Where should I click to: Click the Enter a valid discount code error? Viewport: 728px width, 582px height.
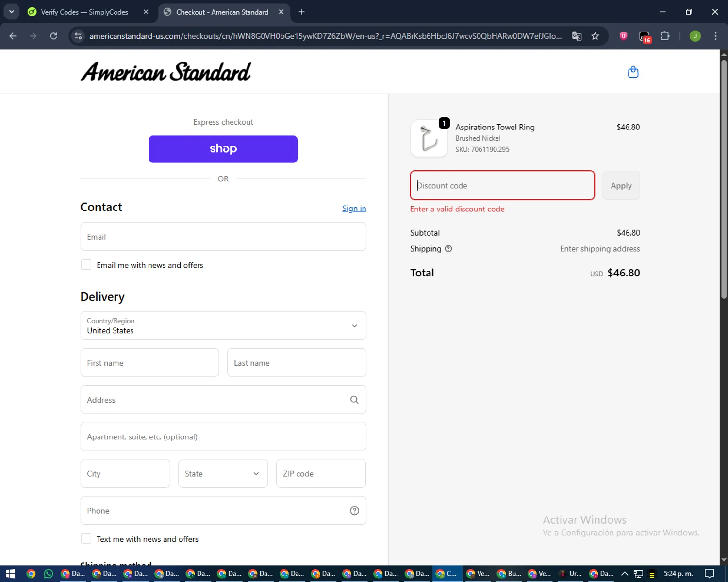pos(457,209)
